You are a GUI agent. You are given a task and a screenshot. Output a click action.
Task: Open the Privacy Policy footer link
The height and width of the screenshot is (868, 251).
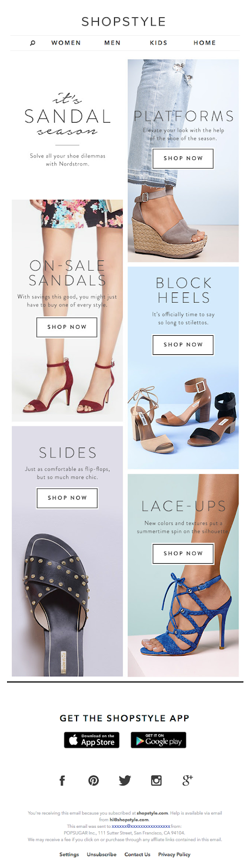(174, 854)
